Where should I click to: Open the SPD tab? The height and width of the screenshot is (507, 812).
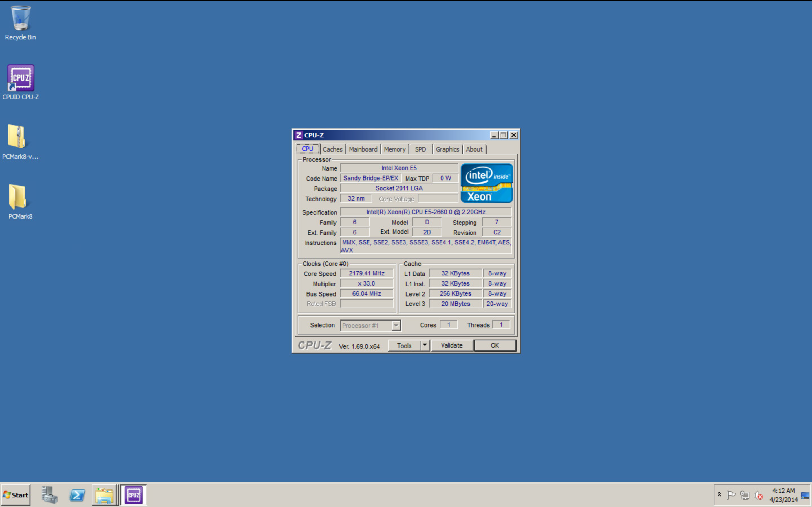click(420, 149)
